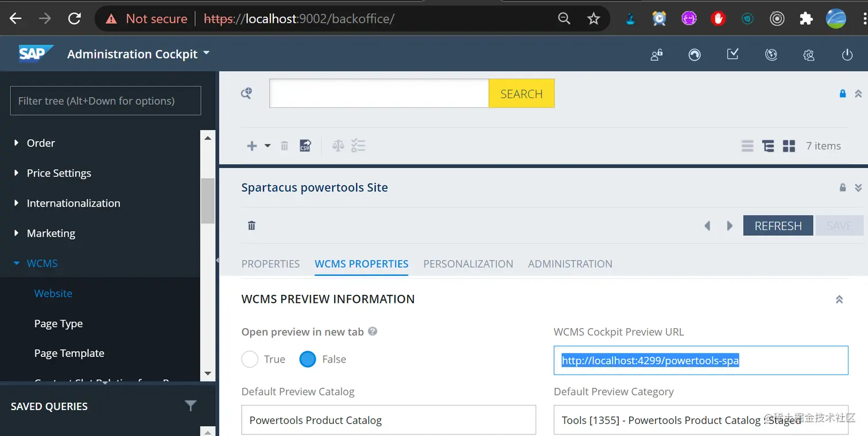Click the saved queries filter funnel

pos(191,406)
